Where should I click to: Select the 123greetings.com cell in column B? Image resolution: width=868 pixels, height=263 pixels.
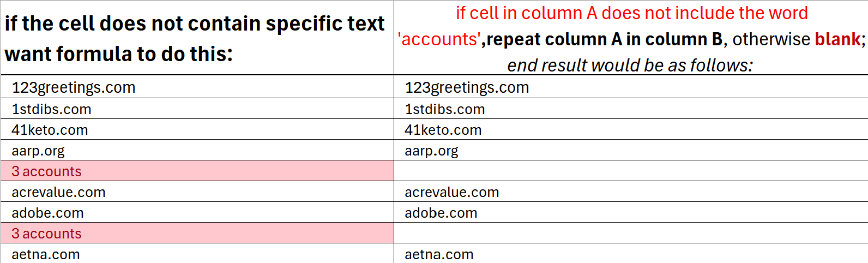pyautogui.click(x=631, y=87)
